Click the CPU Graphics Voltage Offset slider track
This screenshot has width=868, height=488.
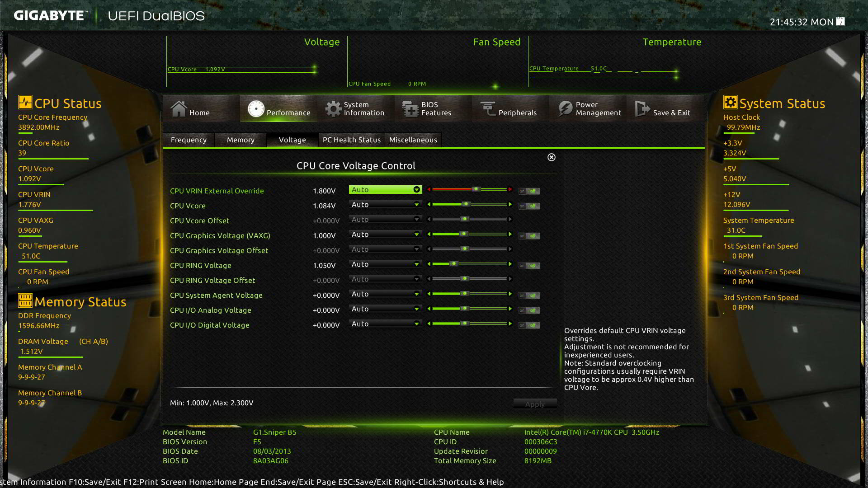click(469, 249)
